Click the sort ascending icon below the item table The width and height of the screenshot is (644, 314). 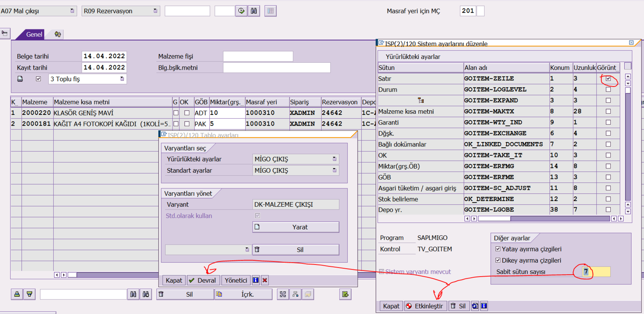[x=17, y=294]
